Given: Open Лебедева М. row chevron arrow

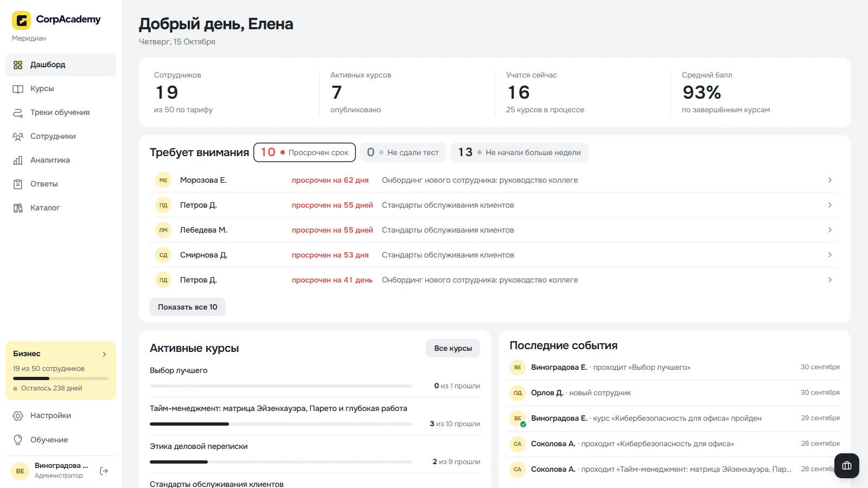Looking at the screenshot, I should click(830, 230).
